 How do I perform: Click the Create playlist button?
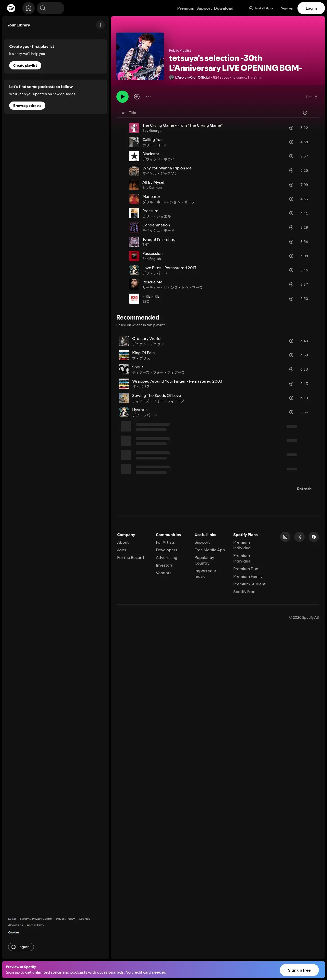[25, 65]
